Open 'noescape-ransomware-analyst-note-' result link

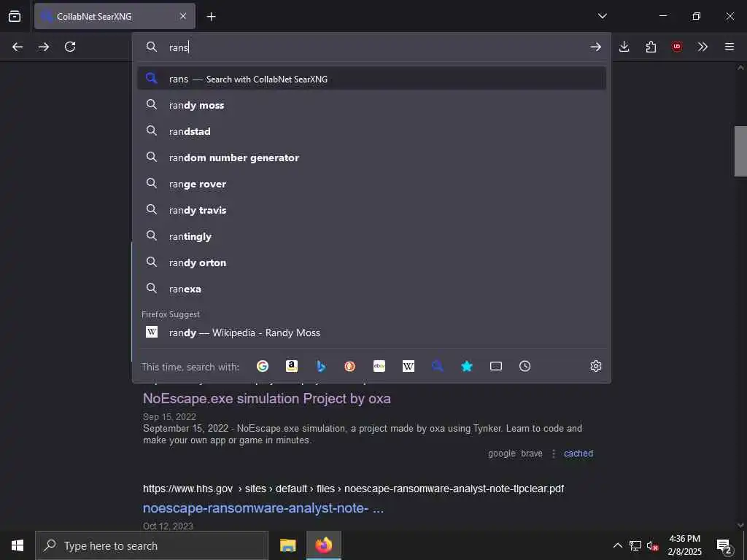[x=263, y=508]
